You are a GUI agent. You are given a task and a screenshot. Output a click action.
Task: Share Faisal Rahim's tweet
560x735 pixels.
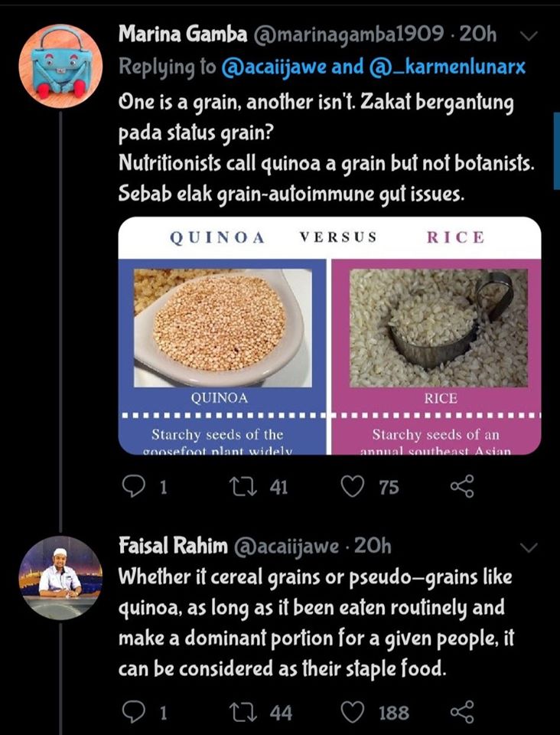coord(462,712)
